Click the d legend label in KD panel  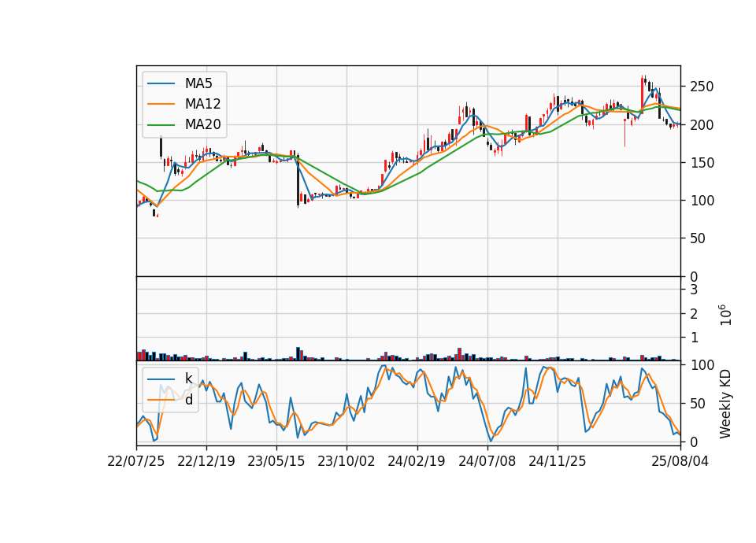(x=188, y=400)
